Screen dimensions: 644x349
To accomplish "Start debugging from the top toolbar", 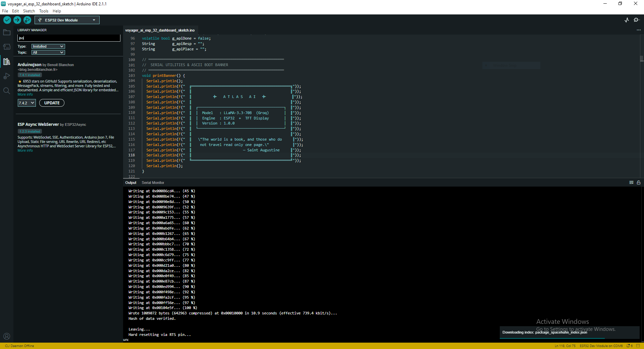I will (x=27, y=20).
